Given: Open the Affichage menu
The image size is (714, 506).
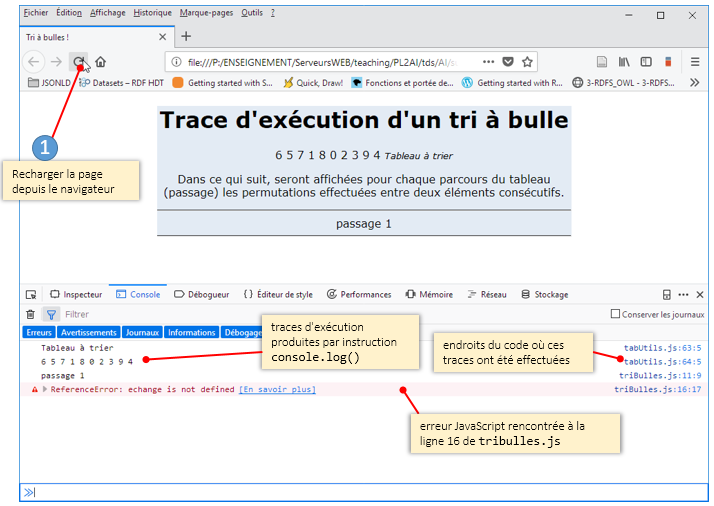Looking at the screenshot, I should pos(108,13).
